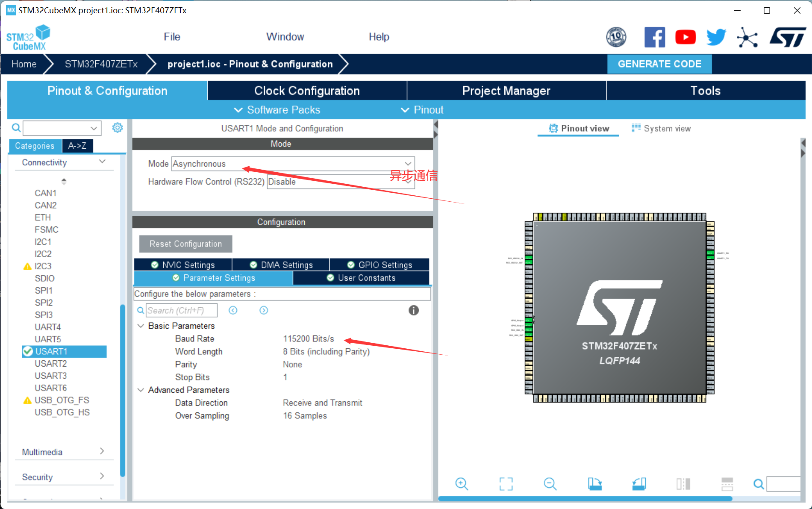Go to next search result arrow
812x509 pixels.
(x=264, y=310)
